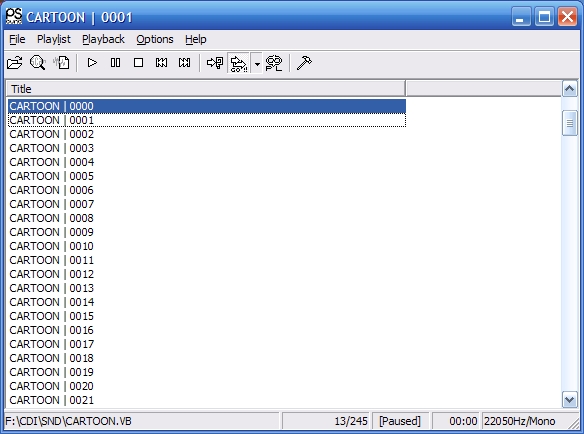Click the arrow with question mark icon
This screenshot has width=584, height=434.
(215, 63)
